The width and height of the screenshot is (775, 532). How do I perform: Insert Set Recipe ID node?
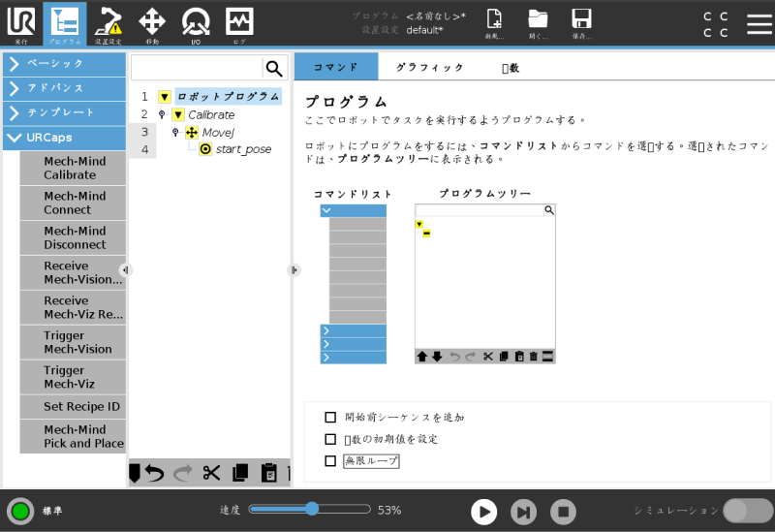pos(74,406)
